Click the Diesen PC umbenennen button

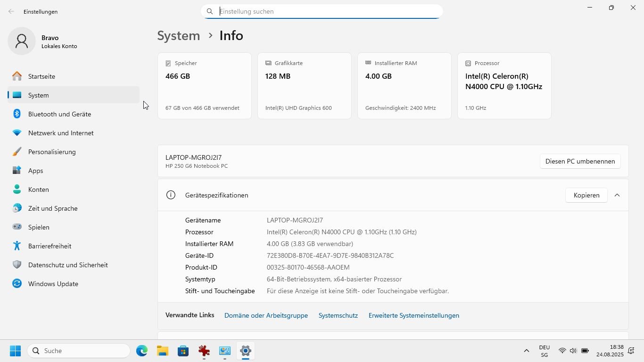coord(580,161)
